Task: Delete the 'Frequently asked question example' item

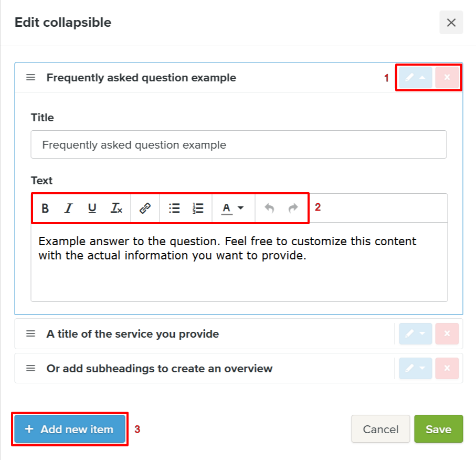Action: click(x=447, y=78)
